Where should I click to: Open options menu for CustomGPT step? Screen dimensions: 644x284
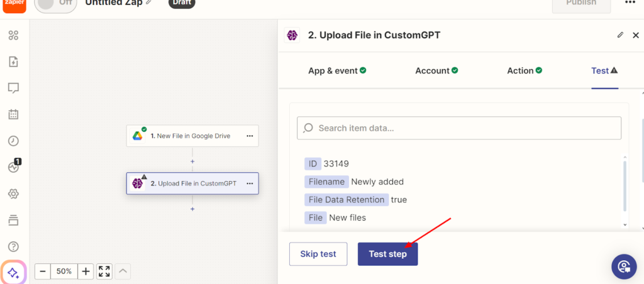250,183
